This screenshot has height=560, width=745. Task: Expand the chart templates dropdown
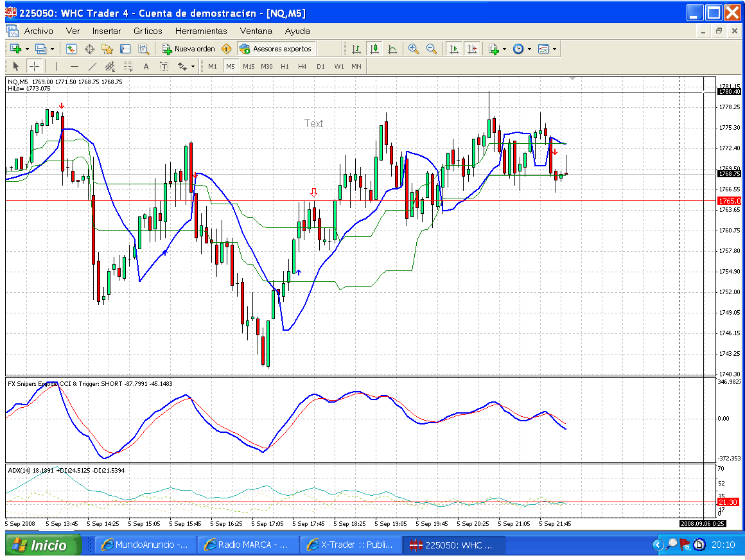click(554, 49)
